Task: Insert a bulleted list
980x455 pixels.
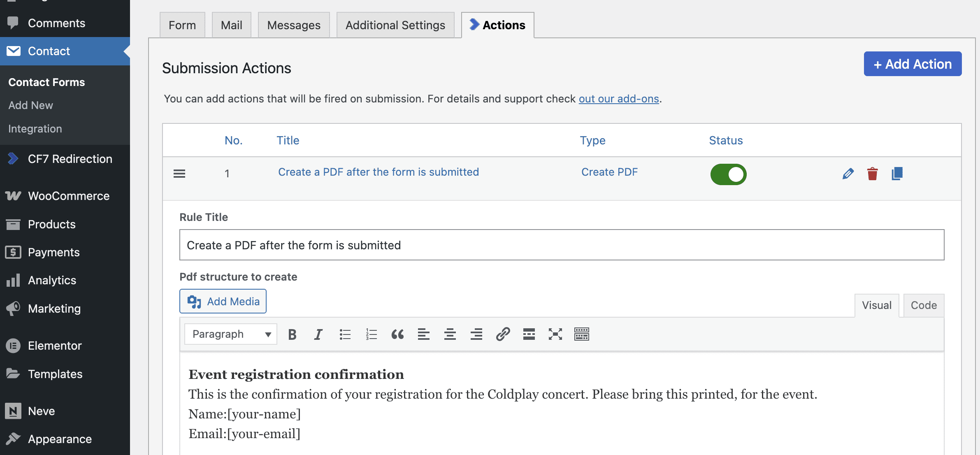Action: [345, 334]
